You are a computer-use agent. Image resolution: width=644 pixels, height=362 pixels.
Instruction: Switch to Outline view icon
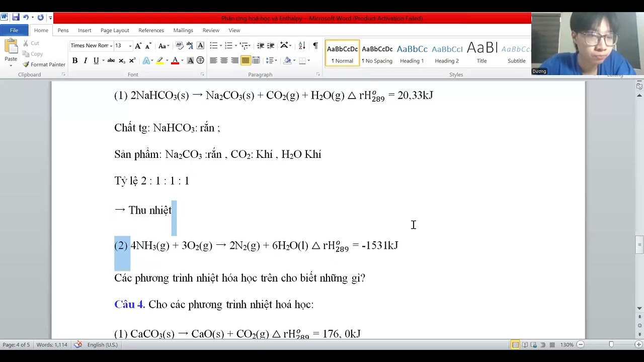(x=543, y=345)
